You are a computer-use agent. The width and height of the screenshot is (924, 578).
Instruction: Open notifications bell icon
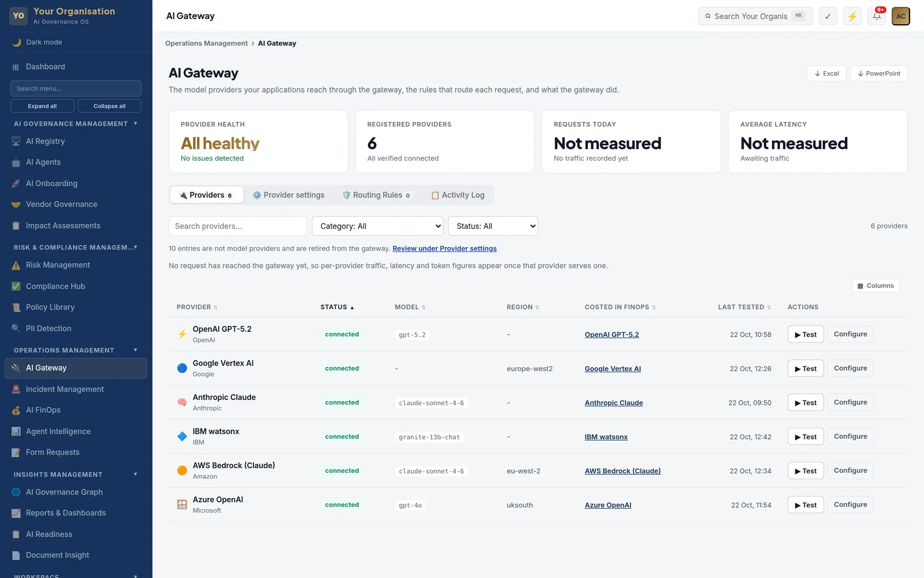click(x=877, y=16)
